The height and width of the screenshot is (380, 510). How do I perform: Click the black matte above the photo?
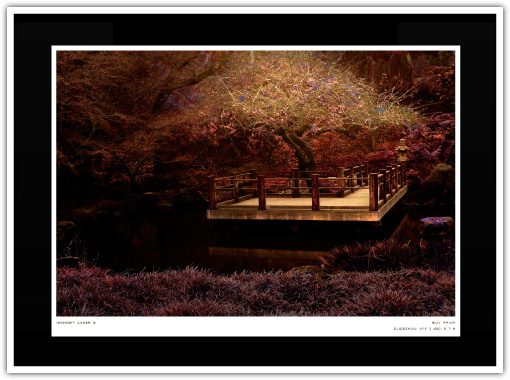point(255,29)
